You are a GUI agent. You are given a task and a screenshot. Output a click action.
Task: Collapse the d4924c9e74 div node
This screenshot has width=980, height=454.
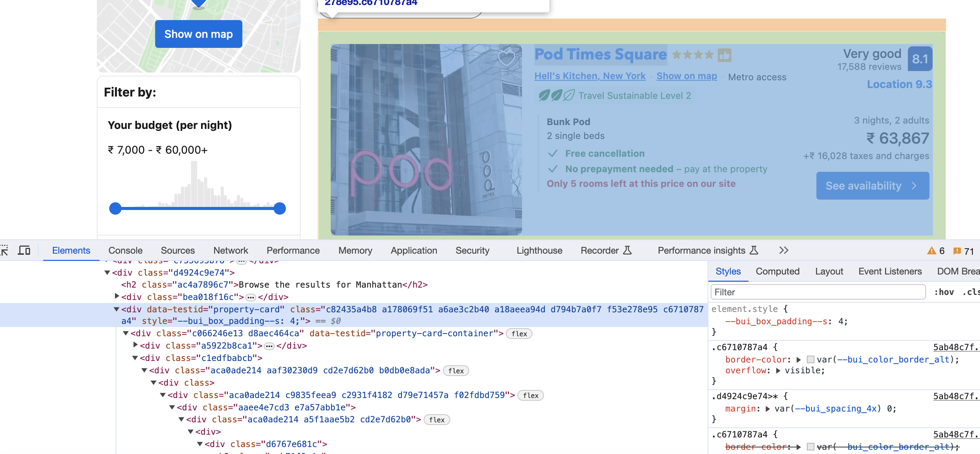click(x=107, y=273)
